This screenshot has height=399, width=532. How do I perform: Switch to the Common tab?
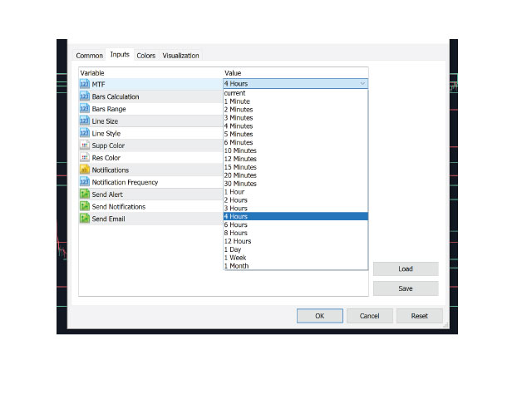[89, 56]
